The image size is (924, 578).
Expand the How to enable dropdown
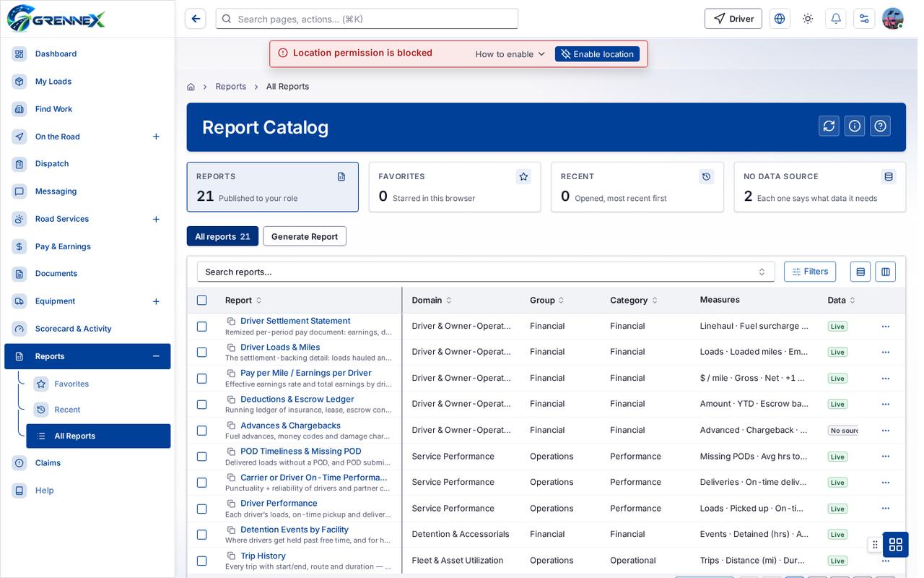pos(510,54)
